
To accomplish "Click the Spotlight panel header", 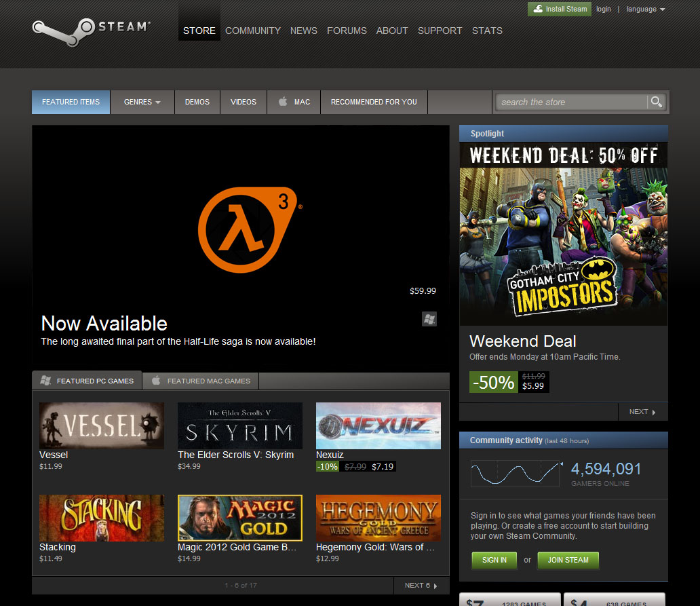I will click(x=564, y=134).
